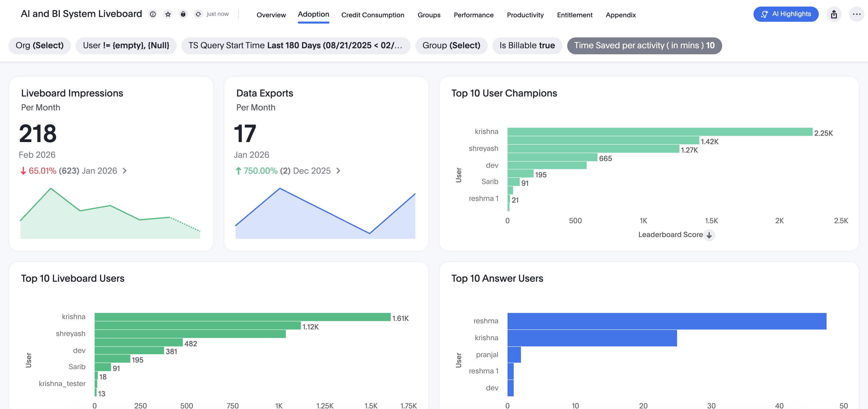Open the Productivity tab
Image resolution: width=868 pixels, height=409 pixels.
tap(525, 15)
